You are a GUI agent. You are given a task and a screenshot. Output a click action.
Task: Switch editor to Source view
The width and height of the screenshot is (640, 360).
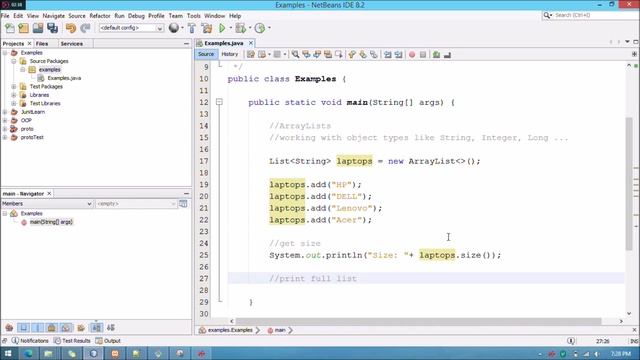coord(206,54)
